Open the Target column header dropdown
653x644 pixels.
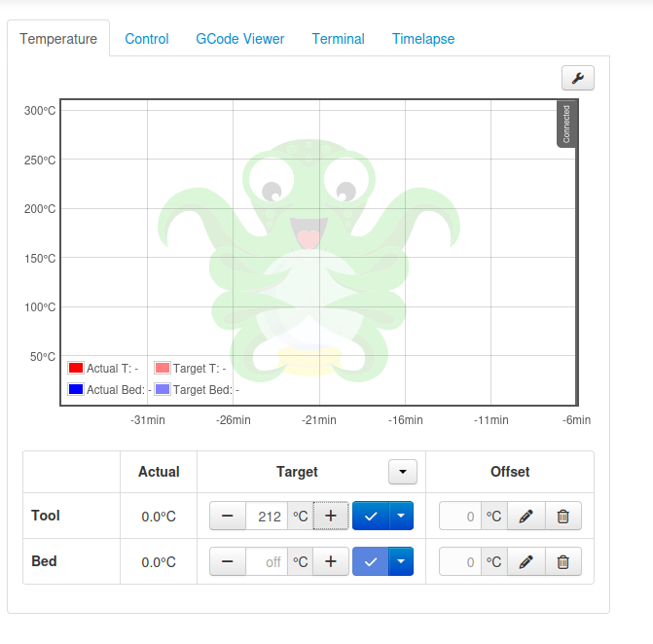click(403, 472)
